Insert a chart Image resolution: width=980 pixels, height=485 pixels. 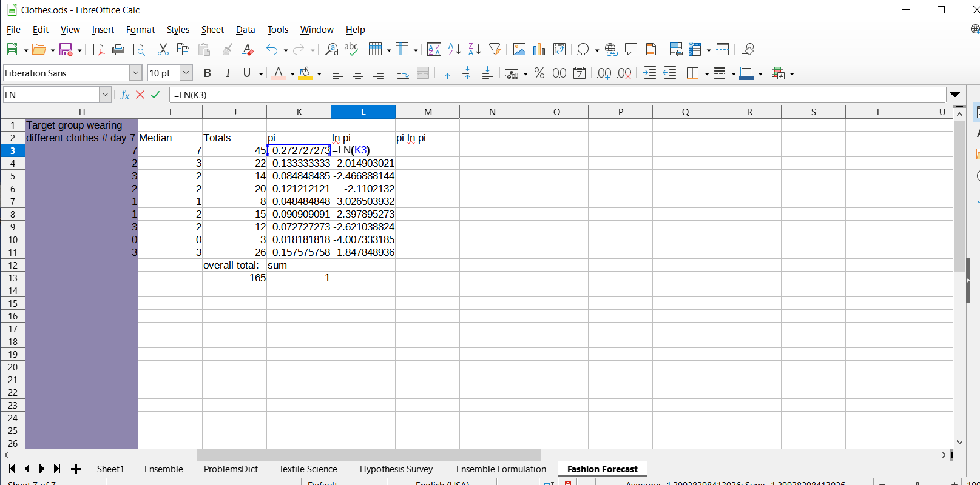coord(539,50)
